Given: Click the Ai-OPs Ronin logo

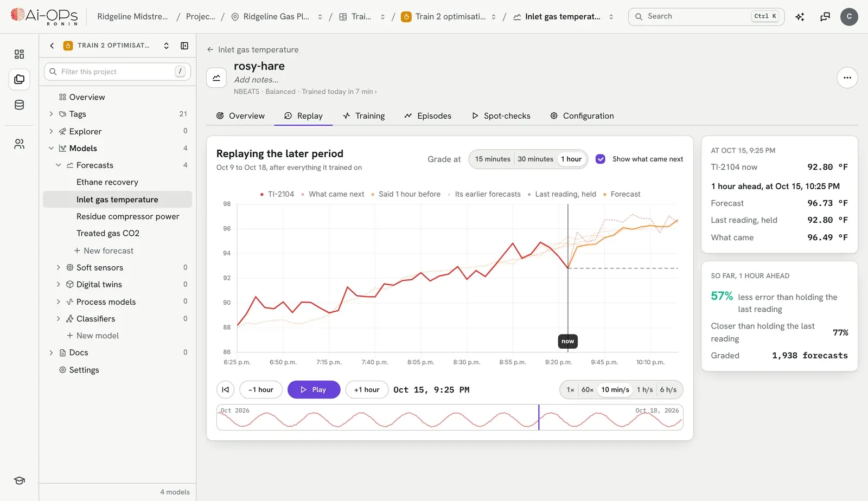Looking at the screenshot, I should tap(44, 16).
